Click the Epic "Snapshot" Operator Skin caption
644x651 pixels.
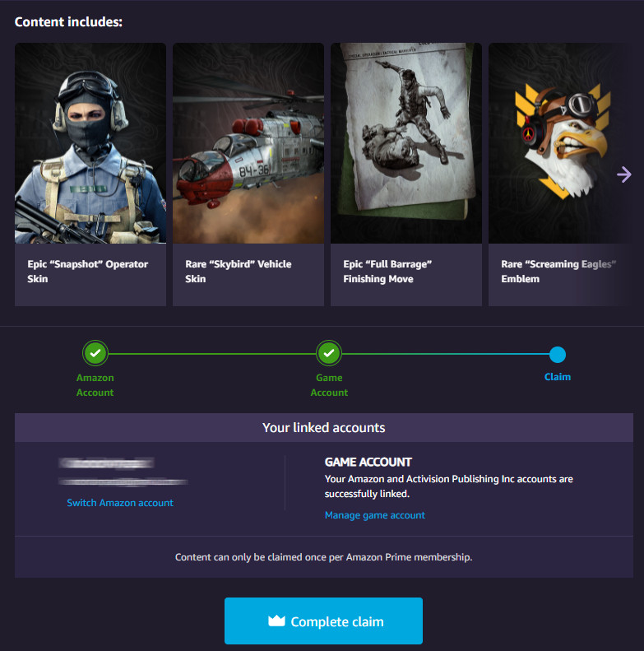point(87,272)
